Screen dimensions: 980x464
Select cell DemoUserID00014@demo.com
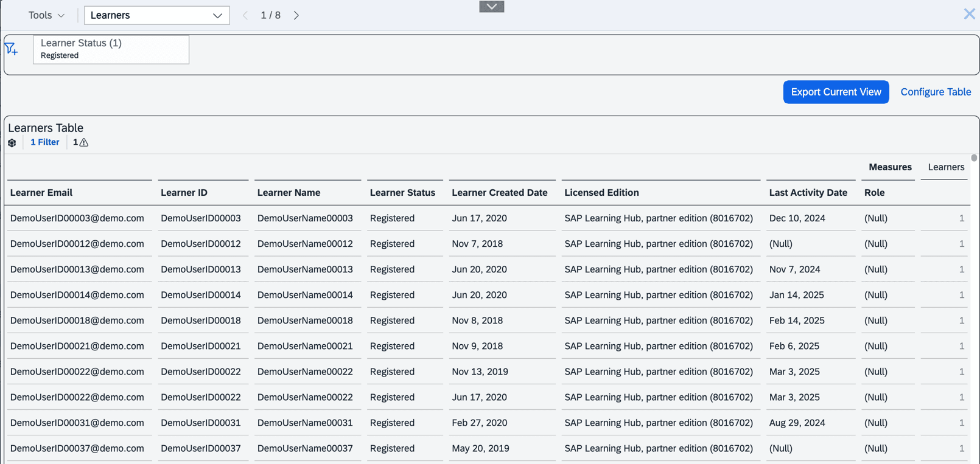point(77,295)
